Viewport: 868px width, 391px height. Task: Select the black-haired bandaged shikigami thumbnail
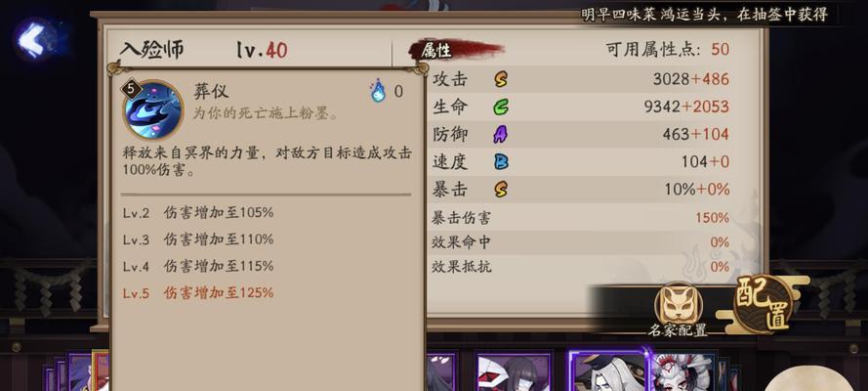pos(515,372)
